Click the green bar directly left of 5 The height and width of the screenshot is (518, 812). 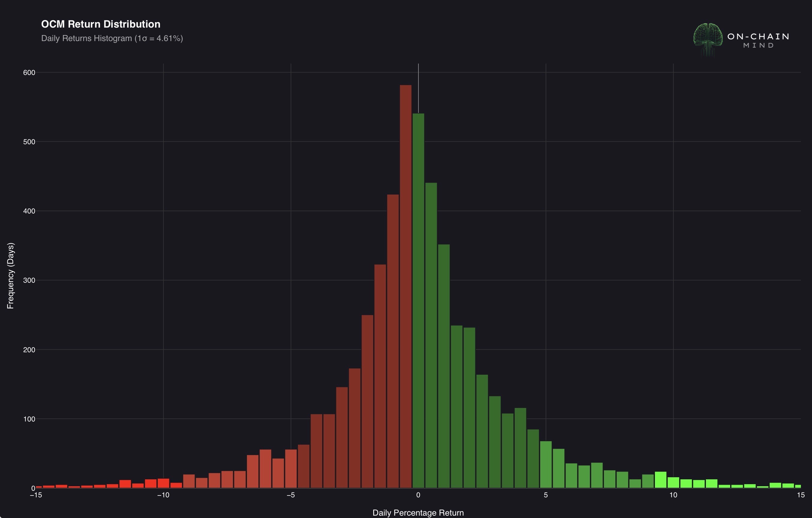click(533, 459)
